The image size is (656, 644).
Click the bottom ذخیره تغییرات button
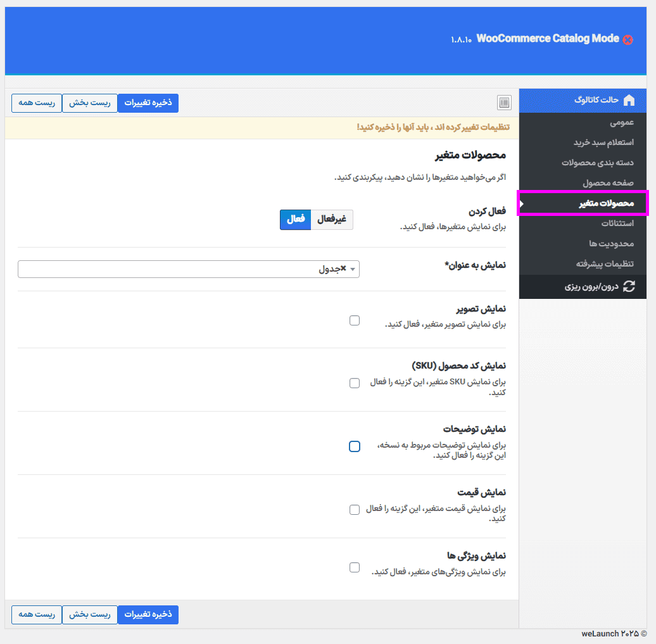pos(148,615)
